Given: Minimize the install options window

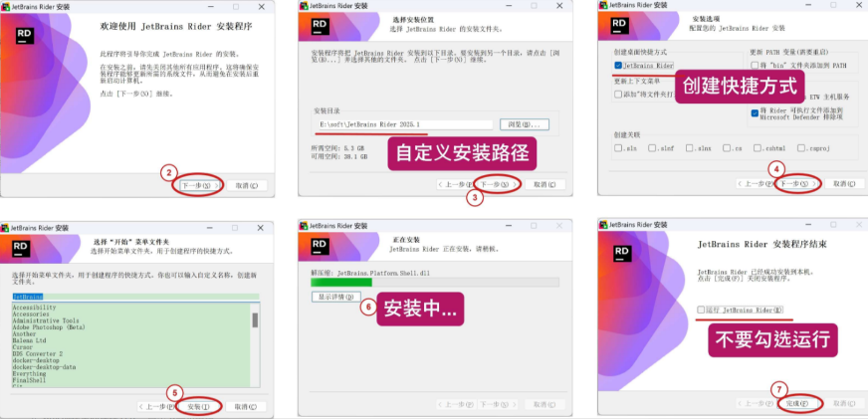Looking at the screenshot, I should click(807, 5).
